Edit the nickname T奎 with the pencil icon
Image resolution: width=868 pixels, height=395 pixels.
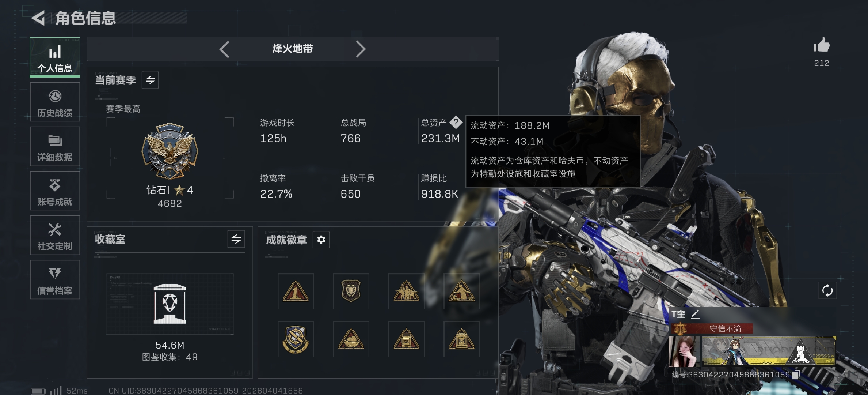coord(695,314)
